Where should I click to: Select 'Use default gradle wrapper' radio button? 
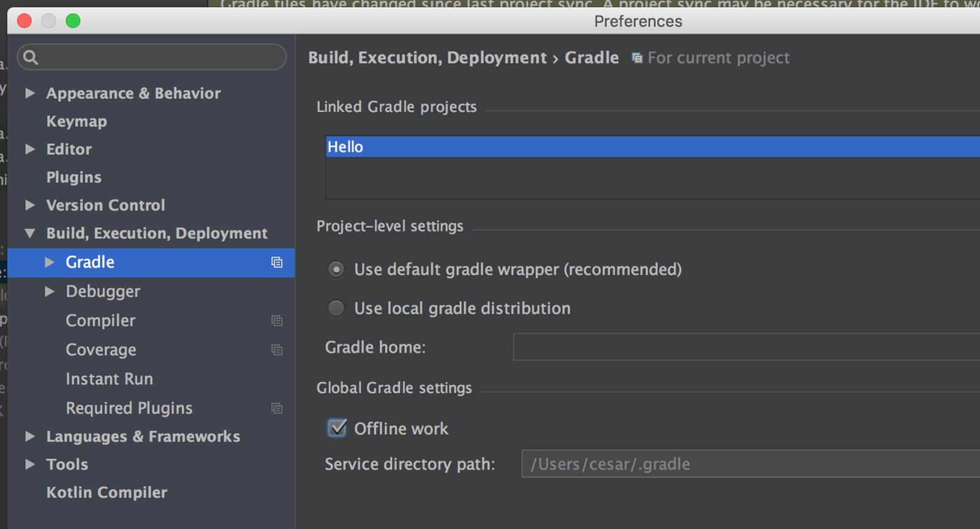coord(336,269)
